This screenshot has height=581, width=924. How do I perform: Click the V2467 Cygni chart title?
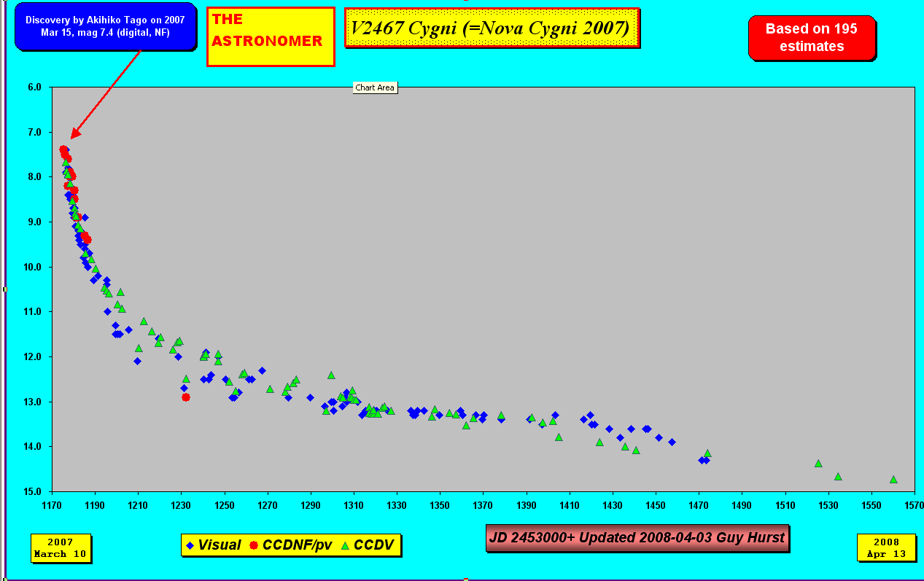491,28
